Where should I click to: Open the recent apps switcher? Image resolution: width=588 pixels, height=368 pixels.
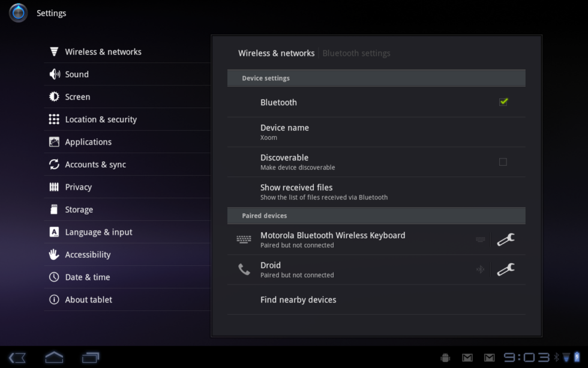[x=91, y=358]
